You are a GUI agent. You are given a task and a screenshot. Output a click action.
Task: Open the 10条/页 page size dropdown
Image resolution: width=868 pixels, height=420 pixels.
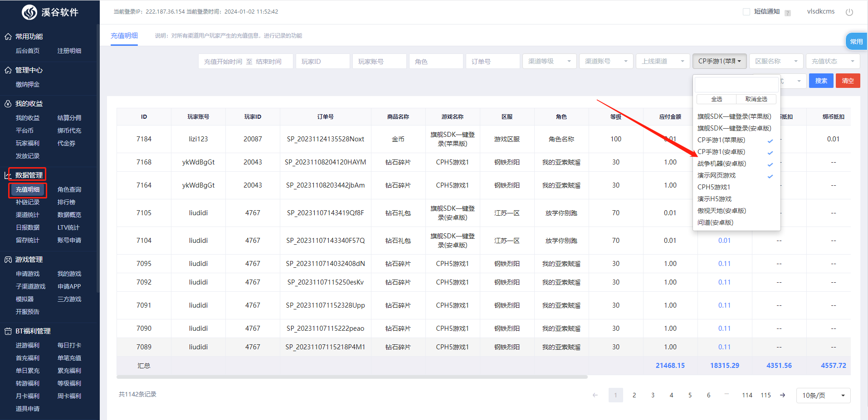coord(824,396)
